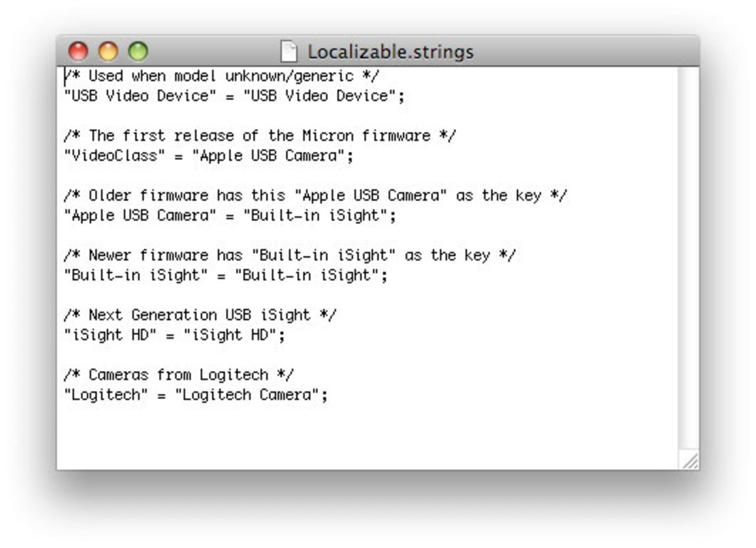Click the "Older firmware has this" comment line

click(315, 195)
